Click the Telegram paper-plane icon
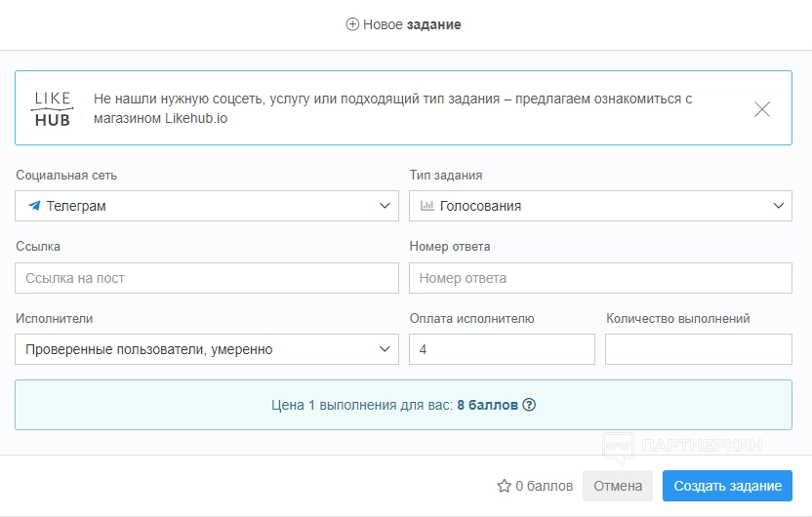The width and height of the screenshot is (812, 517). point(34,206)
